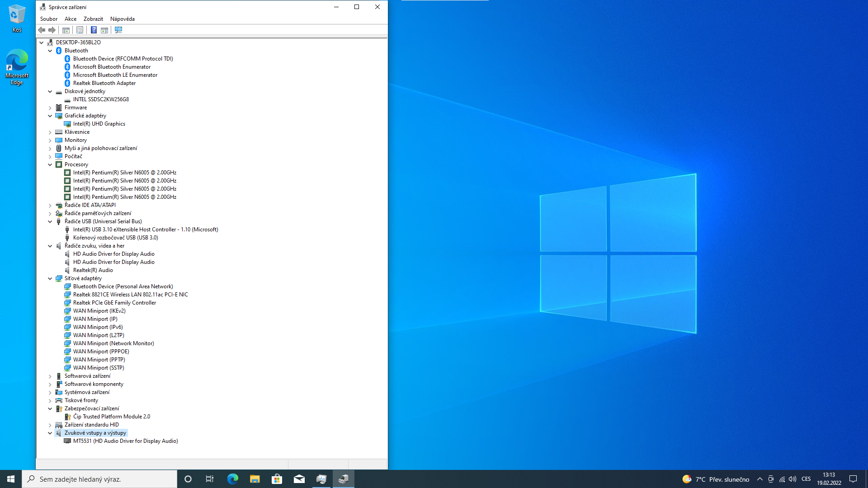Select Zařízení standardu HID node
This screenshot has height=488, width=868.
pos(91,425)
